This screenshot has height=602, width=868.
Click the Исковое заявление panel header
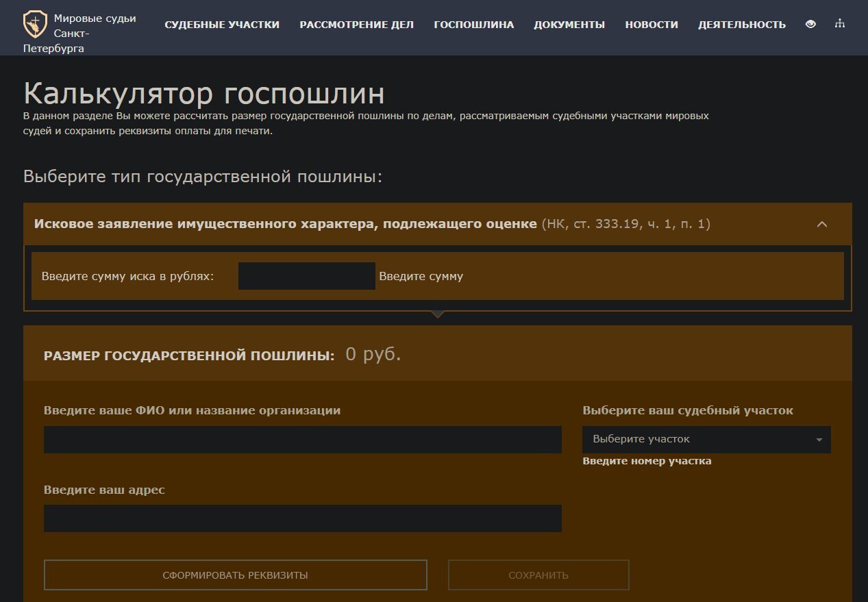tap(283, 224)
